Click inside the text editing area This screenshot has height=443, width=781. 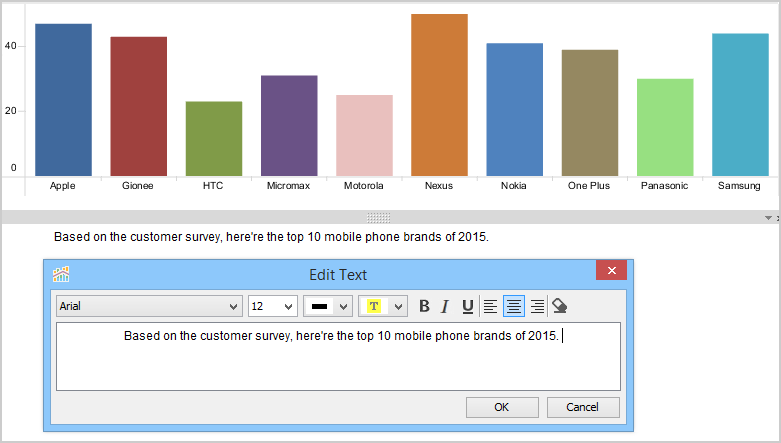click(x=338, y=356)
